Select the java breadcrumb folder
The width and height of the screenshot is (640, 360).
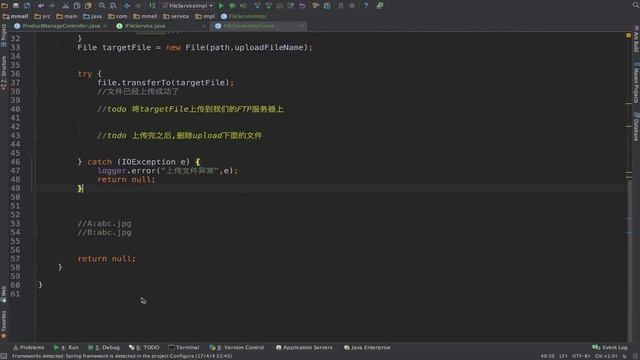click(x=93, y=16)
